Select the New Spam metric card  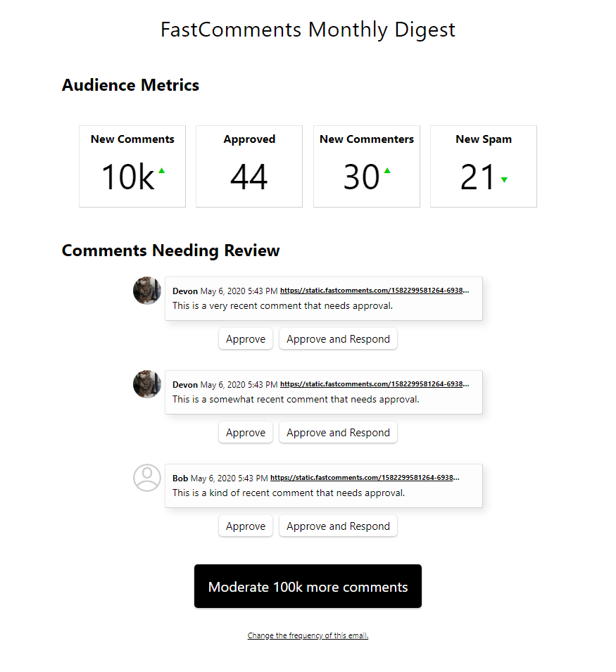(484, 166)
